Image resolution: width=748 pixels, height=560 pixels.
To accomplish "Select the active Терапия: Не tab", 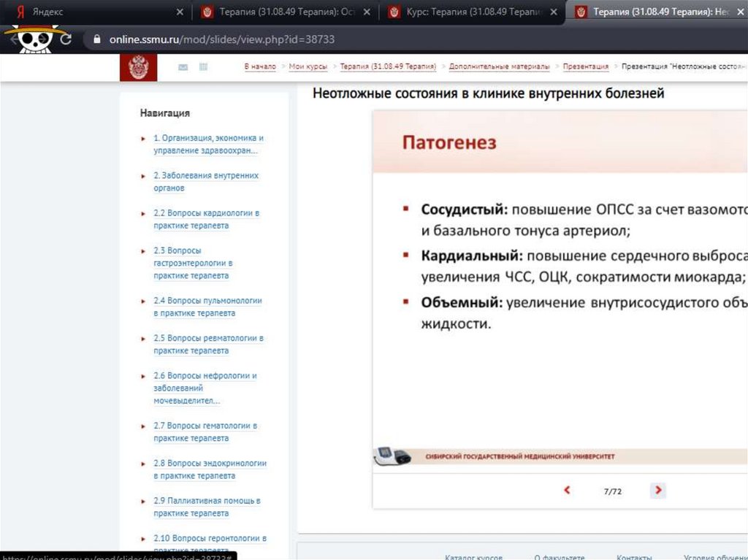I will (656, 12).
